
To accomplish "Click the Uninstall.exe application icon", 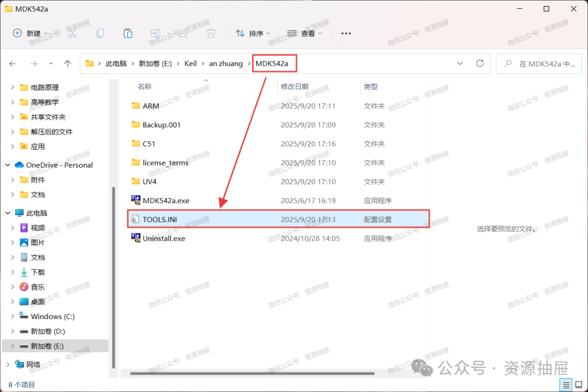I will click(136, 238).
